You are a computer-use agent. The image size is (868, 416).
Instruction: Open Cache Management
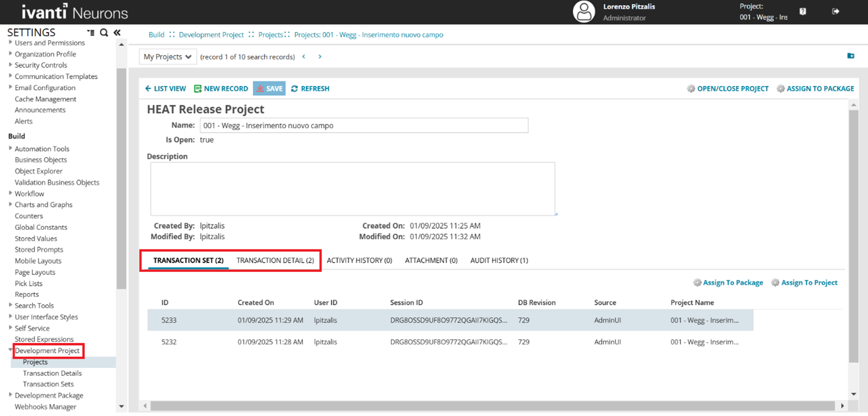pyautogui.click(x=46, y=99)
